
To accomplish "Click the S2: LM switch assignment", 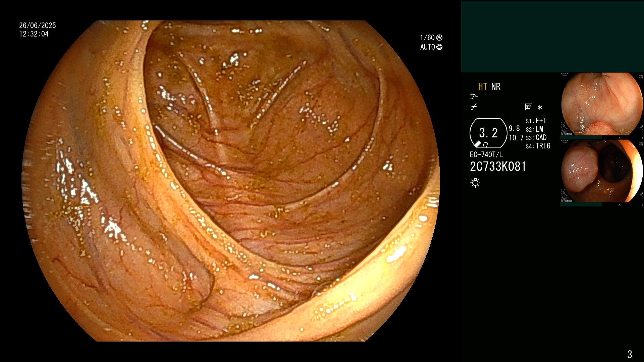I will pos(534,129).
